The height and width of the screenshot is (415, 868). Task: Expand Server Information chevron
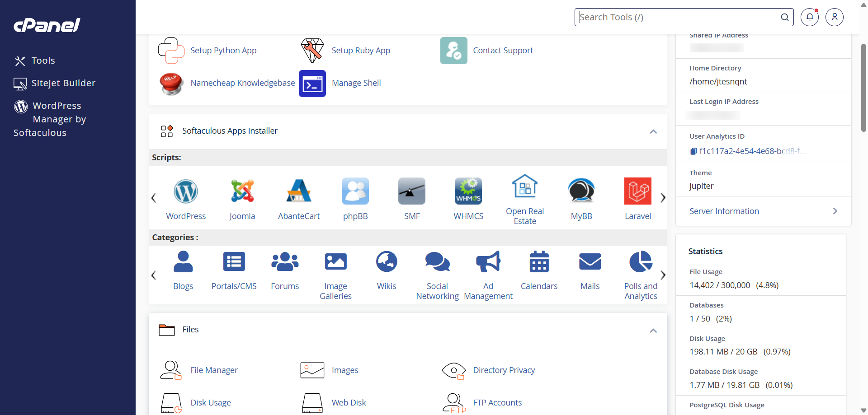pyautogui.click(x=835, y=211)
